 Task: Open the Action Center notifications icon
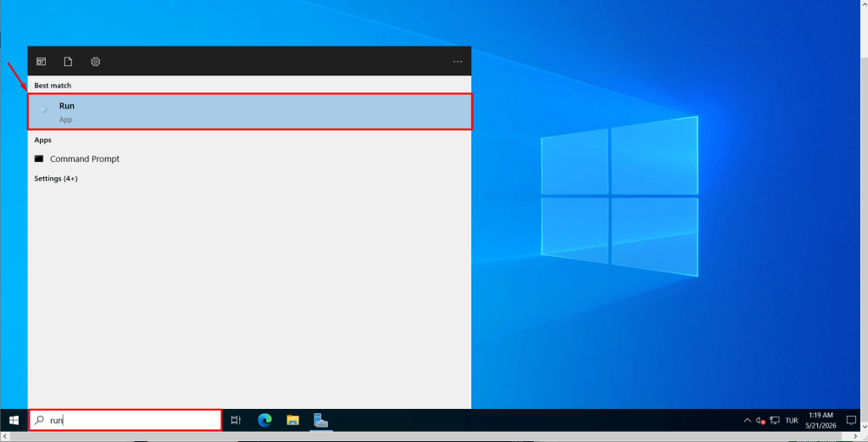point(851,421)
